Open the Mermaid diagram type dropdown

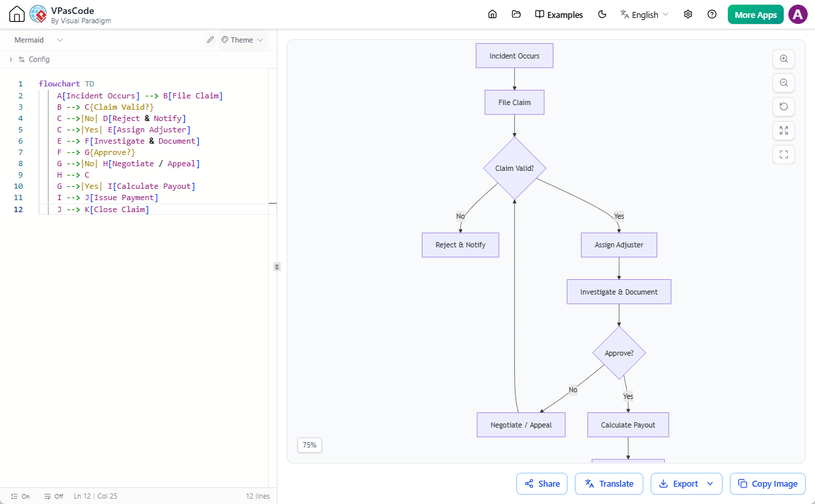[39, 40]
